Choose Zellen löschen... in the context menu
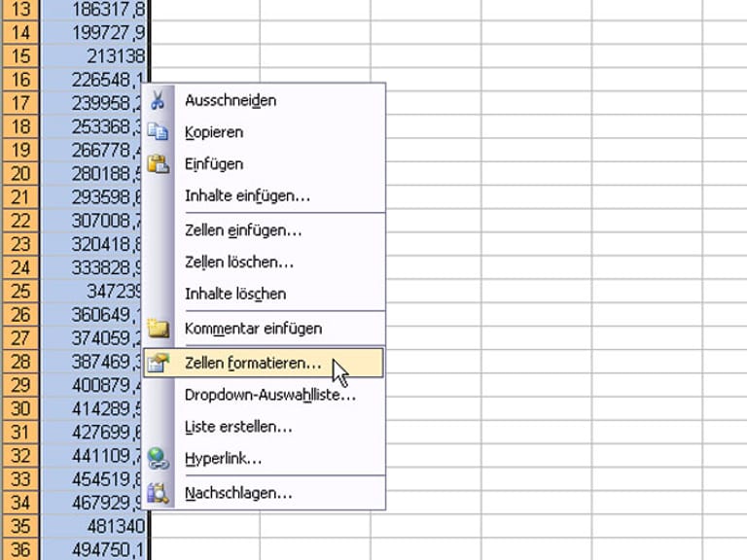 pyautogui.click(x=239, y=262)
